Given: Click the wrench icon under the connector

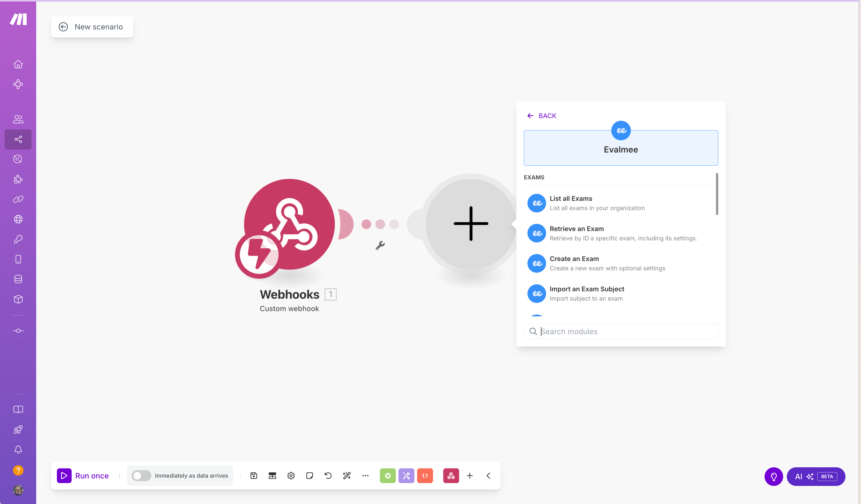Looking at the screenshot, I should click(380, 245).
